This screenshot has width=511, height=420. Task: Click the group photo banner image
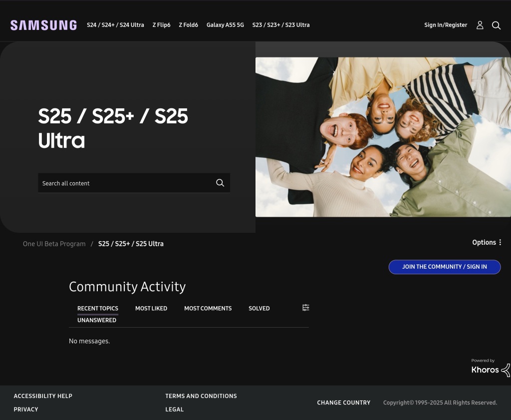click(x=383, y=137)
